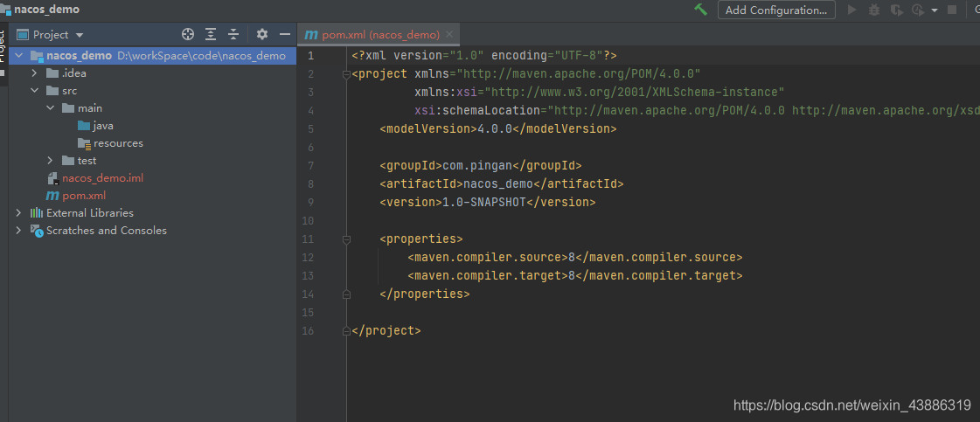The width and height of the screenshot is (980, 422).
Task: Open the Project view selector dropdown
Action: 80,35
